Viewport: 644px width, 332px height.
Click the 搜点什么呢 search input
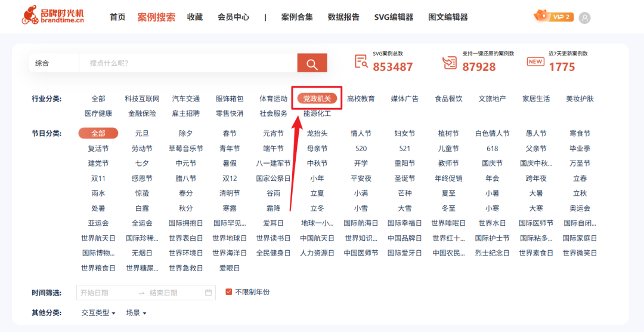(x=188, y=63)
